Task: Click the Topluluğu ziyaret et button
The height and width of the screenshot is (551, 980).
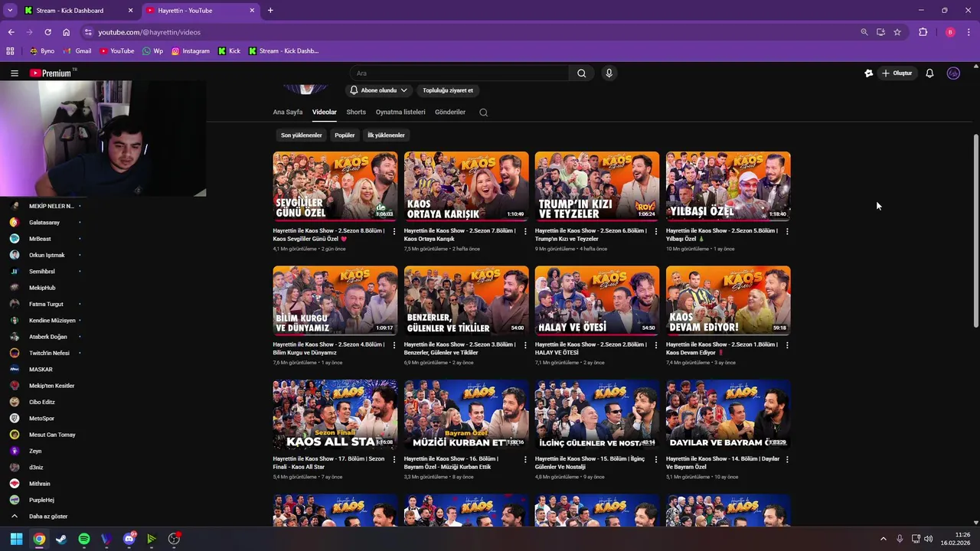Action: click(x=448, y=90)
